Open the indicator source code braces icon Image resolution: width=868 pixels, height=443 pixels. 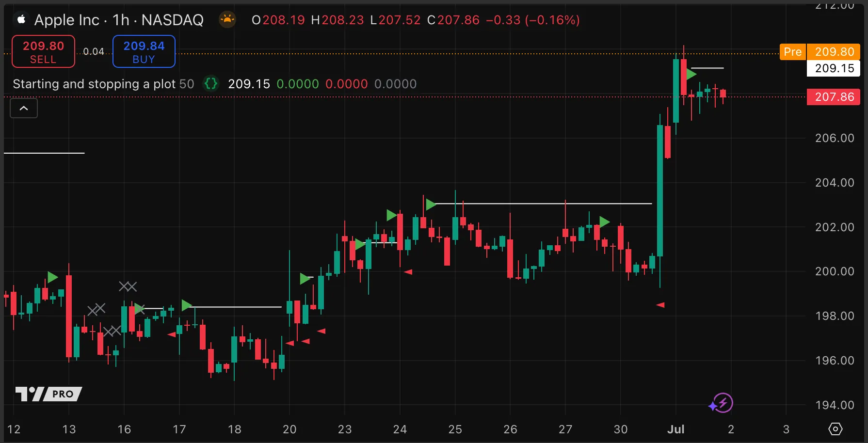pos(211,84)
